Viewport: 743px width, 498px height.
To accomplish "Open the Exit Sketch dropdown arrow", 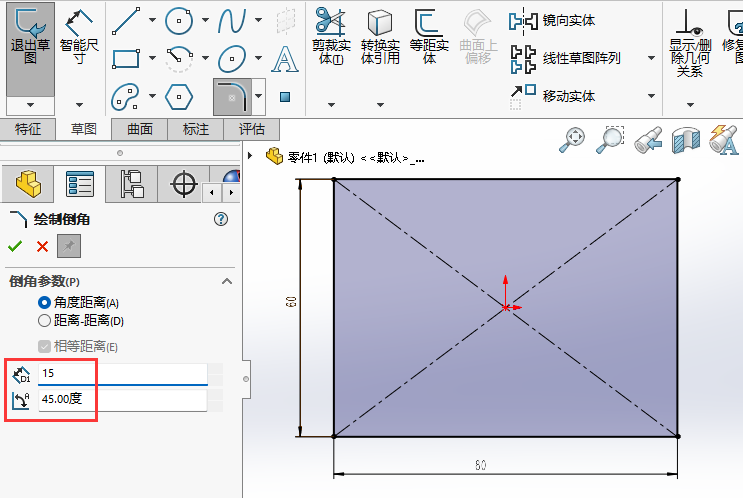I will coord(30,105).
